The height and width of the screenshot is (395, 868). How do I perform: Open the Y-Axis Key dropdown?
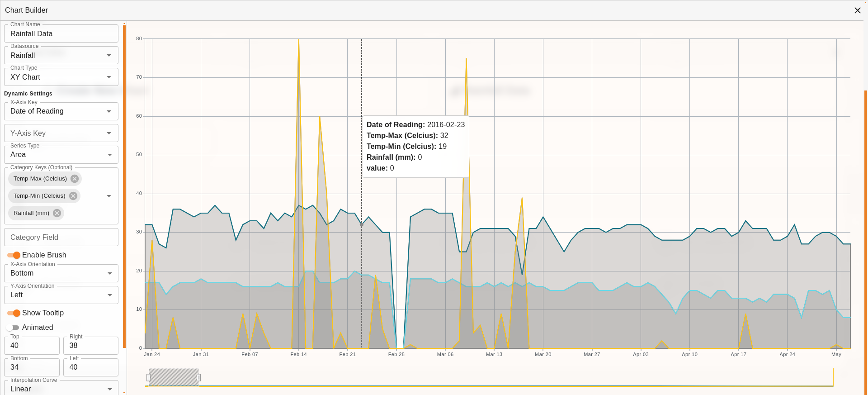tap(61, 133)
